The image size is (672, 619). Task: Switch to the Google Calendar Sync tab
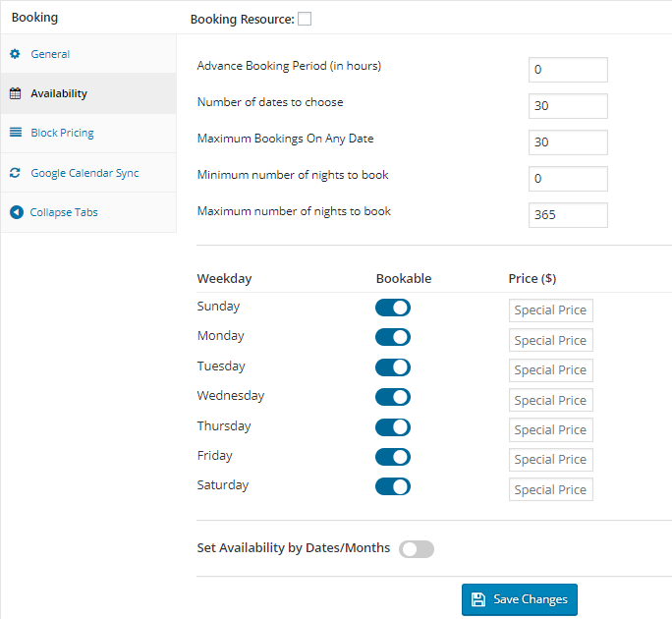[x=84, y=173]
